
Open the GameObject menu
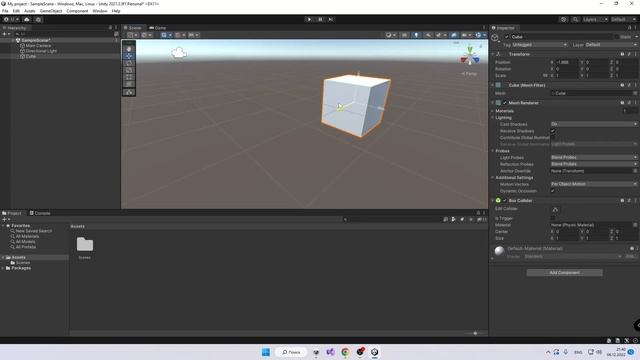[51, 11]
